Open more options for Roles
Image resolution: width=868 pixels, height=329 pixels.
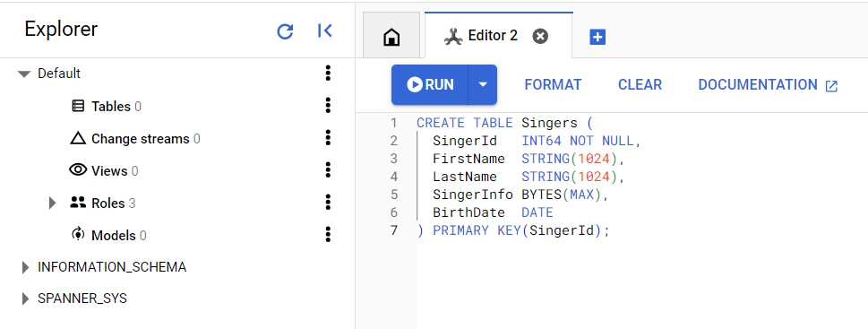pyautogui.click(x=328, y=203)
